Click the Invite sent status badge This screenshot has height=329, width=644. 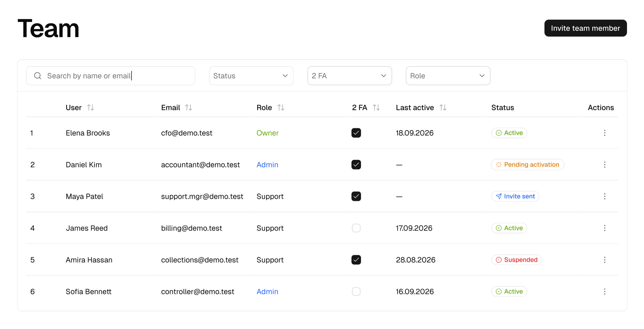click(x=515, y=196)
